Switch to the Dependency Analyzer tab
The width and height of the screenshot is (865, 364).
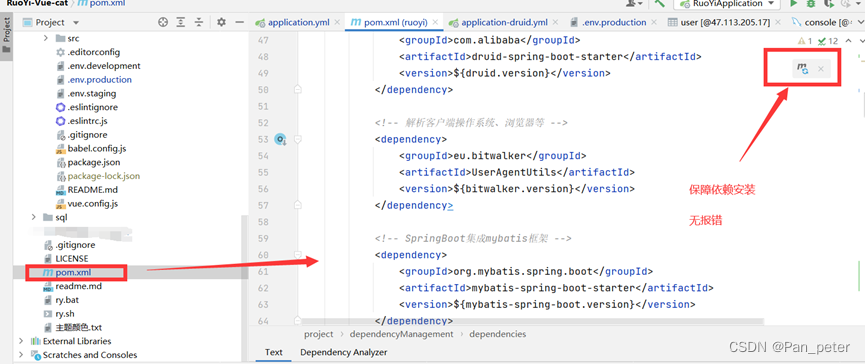(344, 352)
